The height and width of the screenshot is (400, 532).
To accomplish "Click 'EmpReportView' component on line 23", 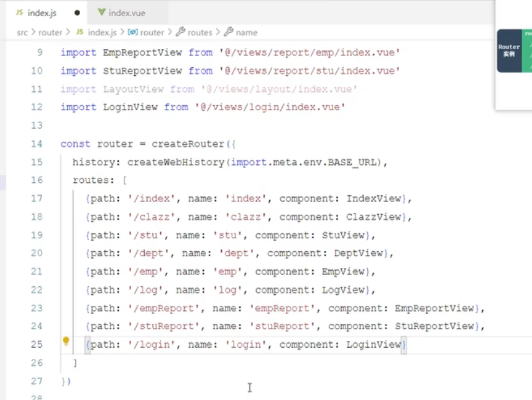I will pyautogui.click(x=434, y=309).
